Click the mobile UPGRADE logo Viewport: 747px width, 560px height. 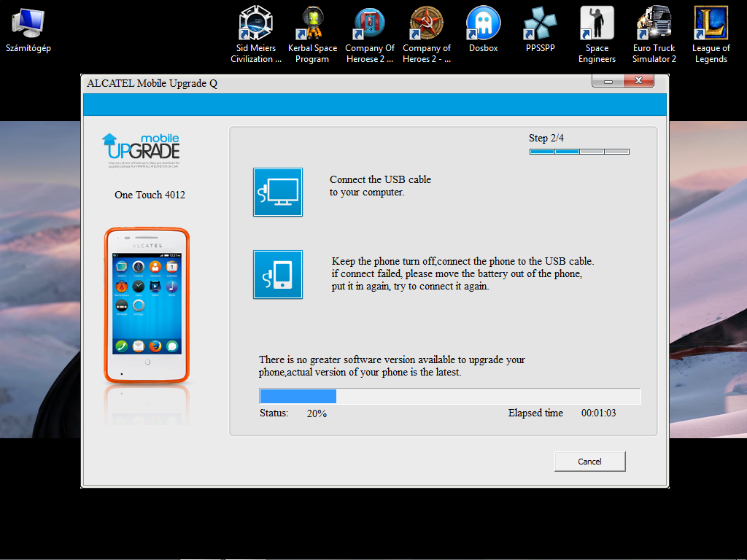coord(141,150)
